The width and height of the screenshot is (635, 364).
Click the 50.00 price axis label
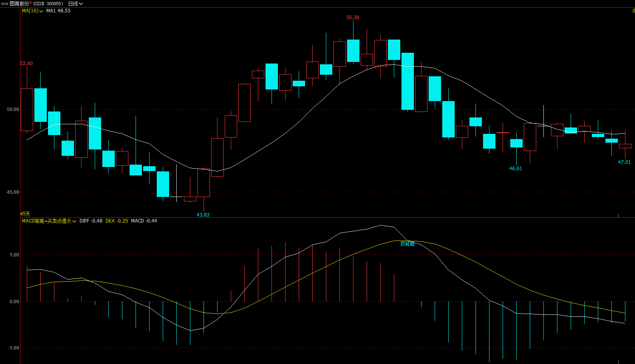[x=13, y=109]
